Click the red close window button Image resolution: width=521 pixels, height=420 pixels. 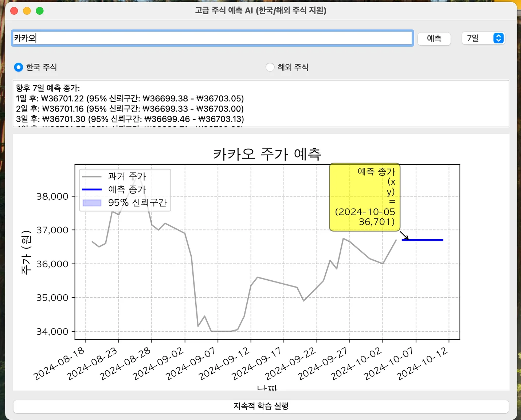(x=14, y=11)
